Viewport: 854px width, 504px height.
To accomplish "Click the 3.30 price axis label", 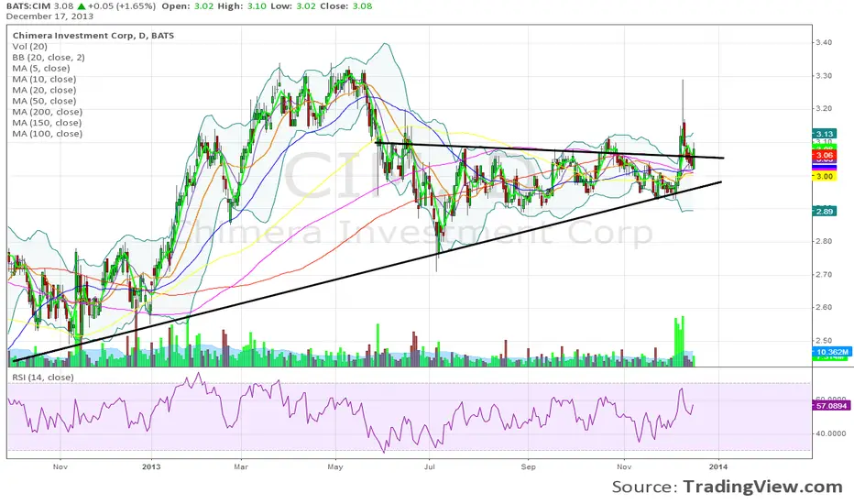I will [x=824, y=76].
